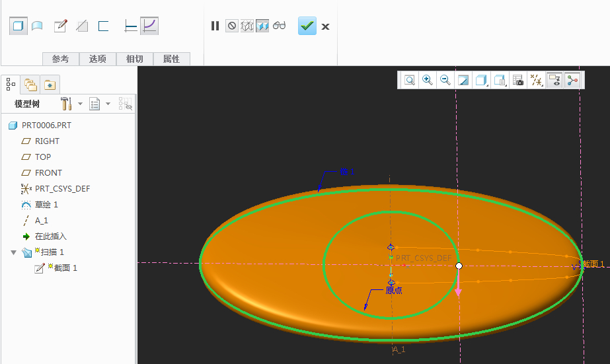Toggle the remove material option

coord(82,26)
